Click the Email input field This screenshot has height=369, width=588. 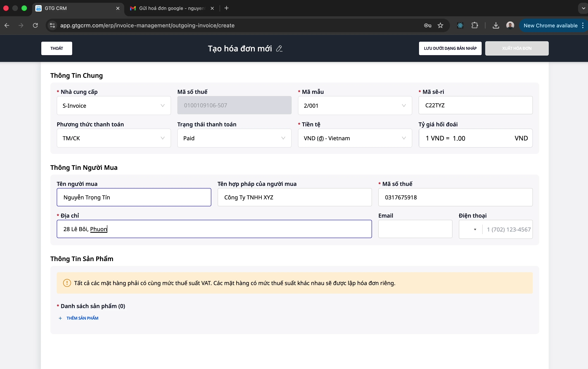[x=415, y=229]
